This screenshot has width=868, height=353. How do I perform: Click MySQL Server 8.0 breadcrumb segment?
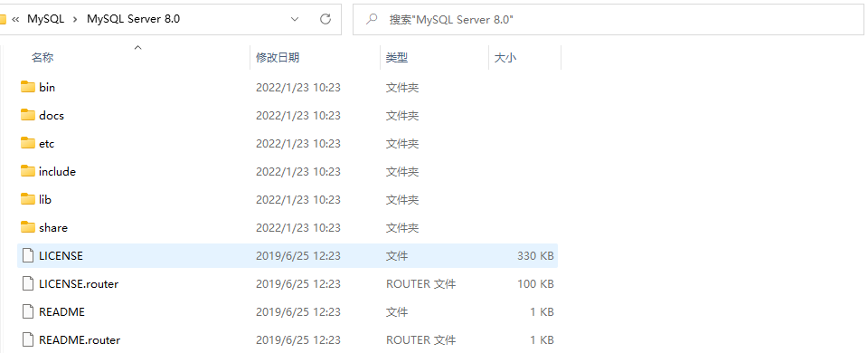[134, 19]
